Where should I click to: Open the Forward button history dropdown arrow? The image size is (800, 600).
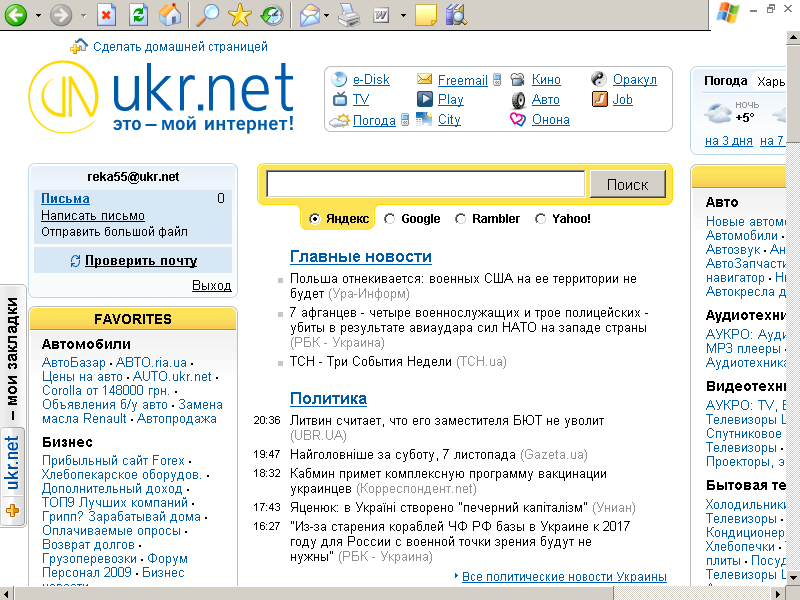pos(84,15)
